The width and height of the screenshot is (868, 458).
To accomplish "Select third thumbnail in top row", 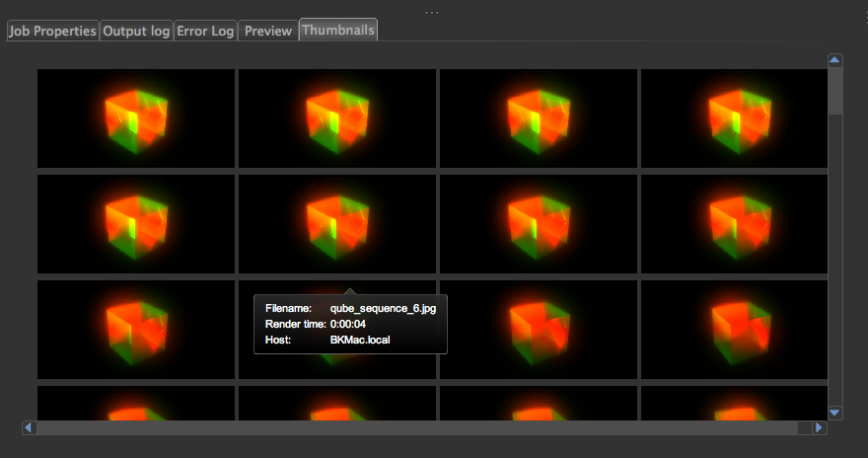I will pos(539,117).
